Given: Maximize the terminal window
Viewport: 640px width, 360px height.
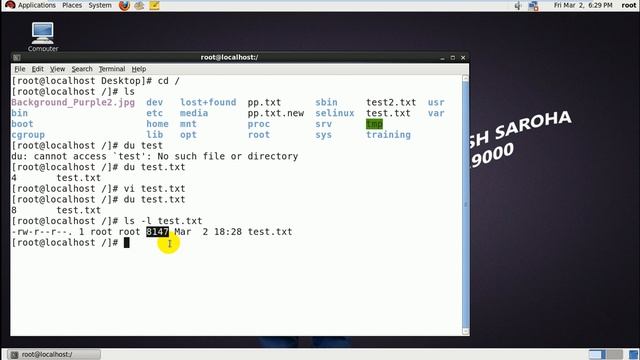Looking at the screenshot, I should (453, 58).
